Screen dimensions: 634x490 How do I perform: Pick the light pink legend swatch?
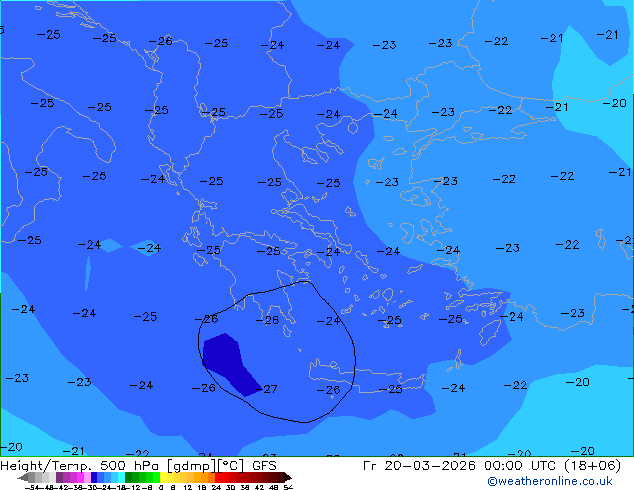pos(87,477)
